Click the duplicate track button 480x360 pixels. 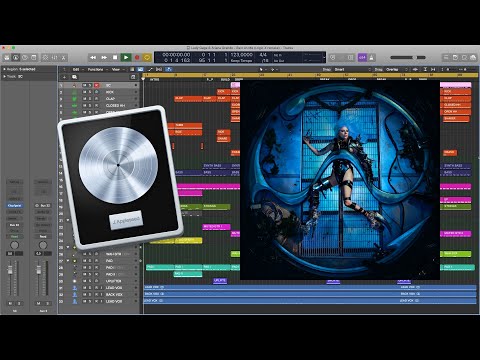(74, 77)
